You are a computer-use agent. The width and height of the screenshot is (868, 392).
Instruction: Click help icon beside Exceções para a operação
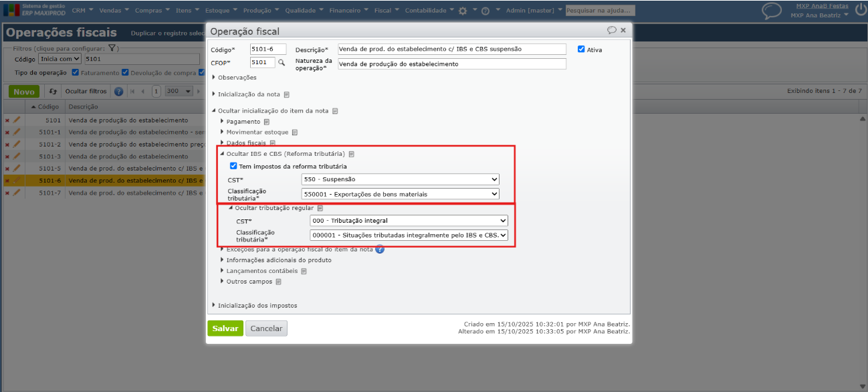(x=380, y=250)
